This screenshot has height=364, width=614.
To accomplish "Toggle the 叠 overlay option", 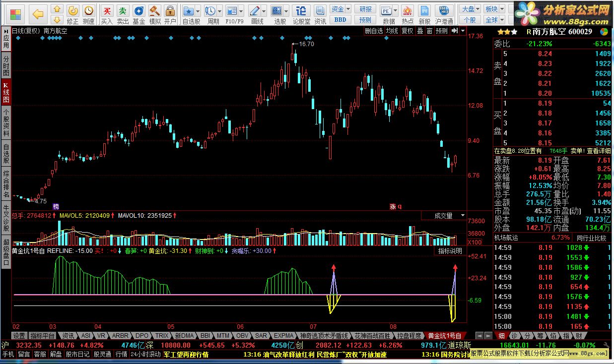I will (x=420, y=31).
